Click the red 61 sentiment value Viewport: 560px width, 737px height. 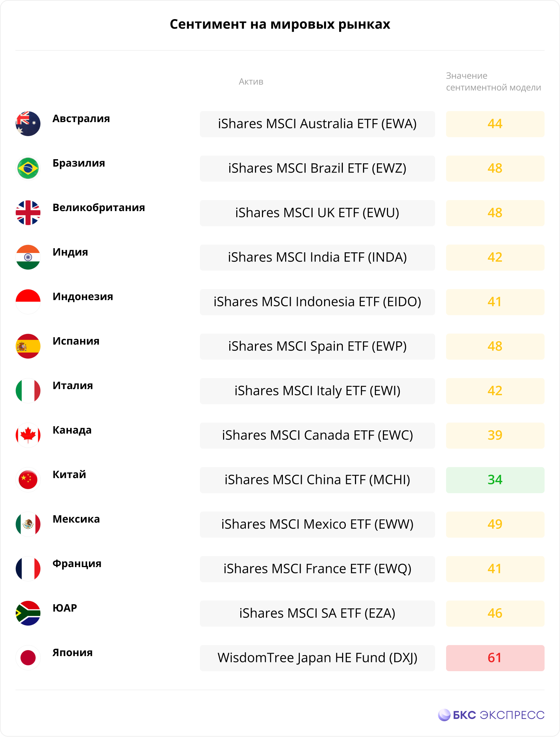[x=495, y=658]
